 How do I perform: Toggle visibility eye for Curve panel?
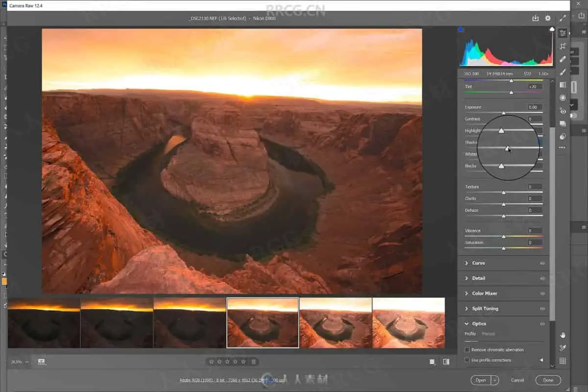(x=542, y=263)
